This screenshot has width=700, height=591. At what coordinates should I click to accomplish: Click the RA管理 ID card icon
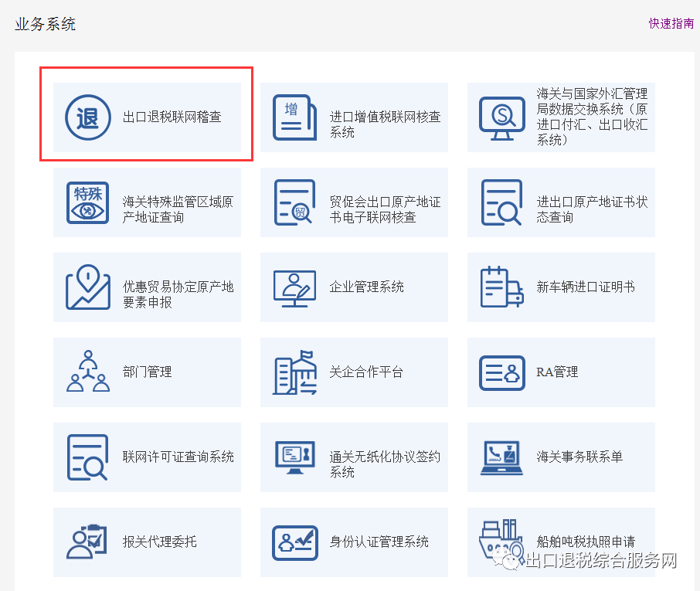[x=501, y=372]
